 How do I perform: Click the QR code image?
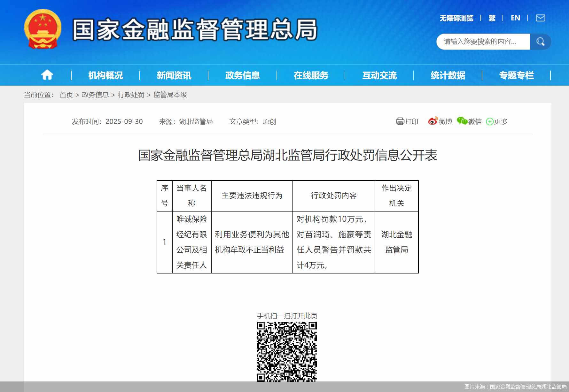pos(287,351)
